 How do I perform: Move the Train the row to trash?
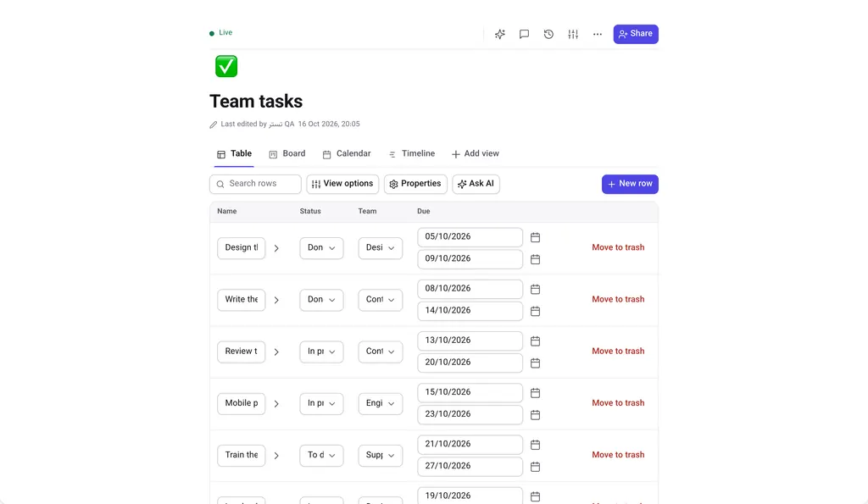tap(618, 455)
